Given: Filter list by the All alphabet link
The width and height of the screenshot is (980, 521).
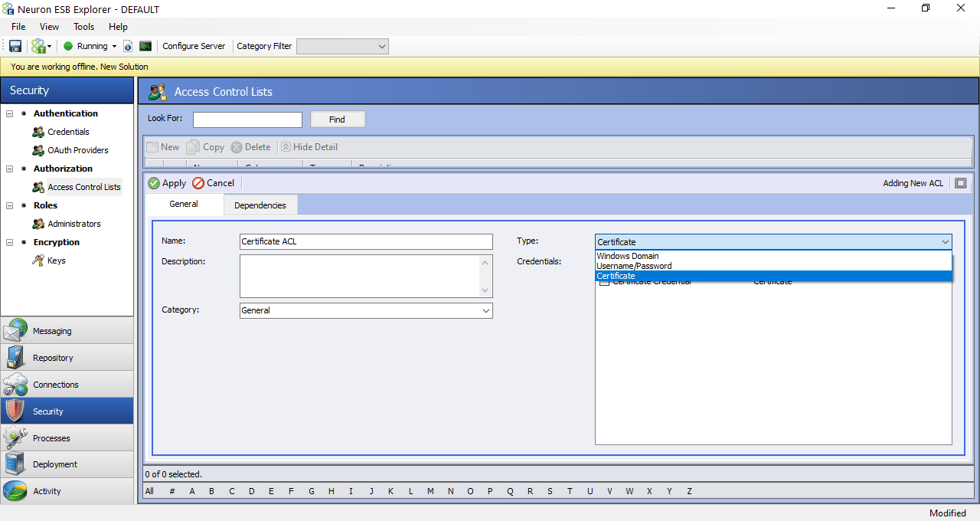Looking at the screenshot, I should pos(149,491).
